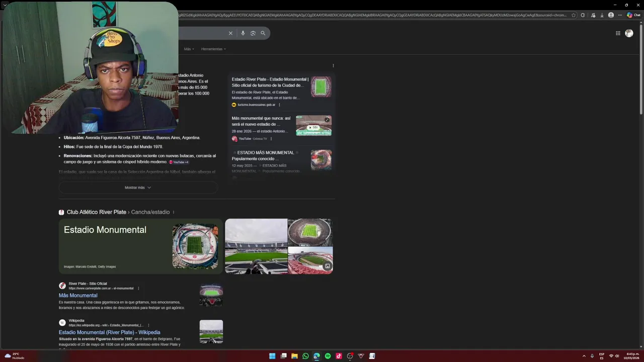644x362 pixels.
Task: Open the media playback control icon
Action: (593, 15)
